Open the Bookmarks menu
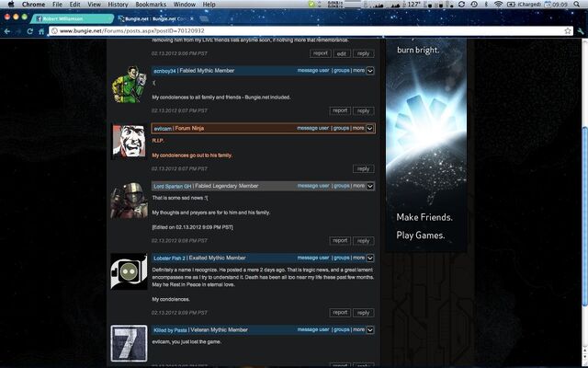 coord(151,4)
